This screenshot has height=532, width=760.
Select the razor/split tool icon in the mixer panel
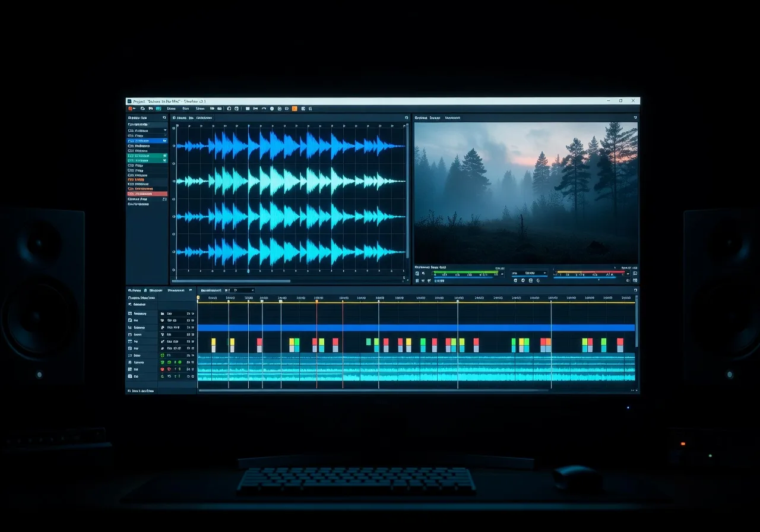tap(162, 341)
